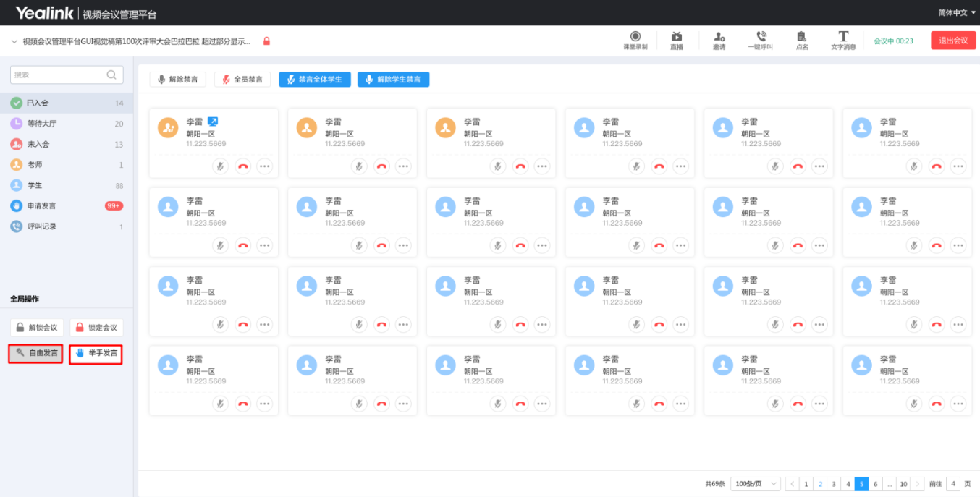Open the 100条/页 page size dropdown
The image size is (980, 497).
click(x=755, y=484)
